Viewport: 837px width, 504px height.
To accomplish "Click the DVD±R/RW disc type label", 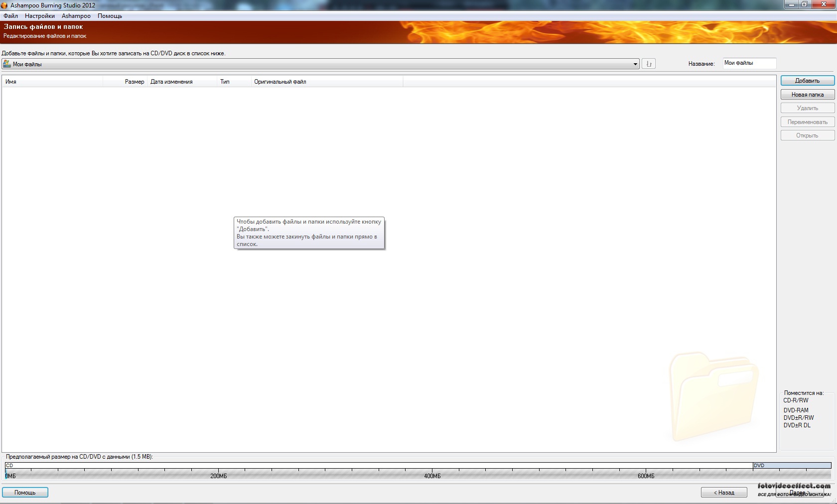I will point(799,418).
